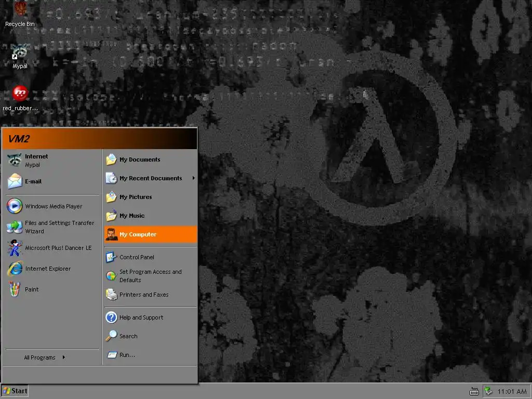
Task: Click the Help and Support question mark icon
Action: point(111,317)
